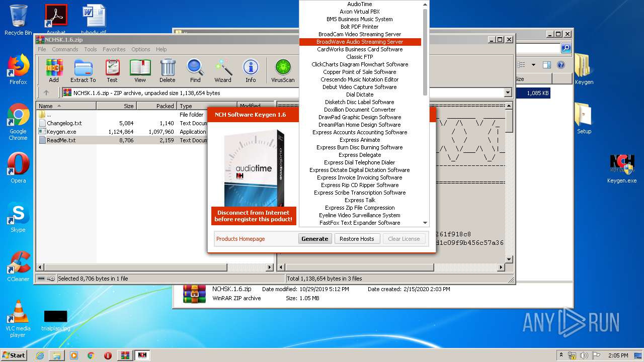Image resolution: width=644 pixels, height=362 pixels.
Task: Open the VLC media player shortcut
Action: 18,319
